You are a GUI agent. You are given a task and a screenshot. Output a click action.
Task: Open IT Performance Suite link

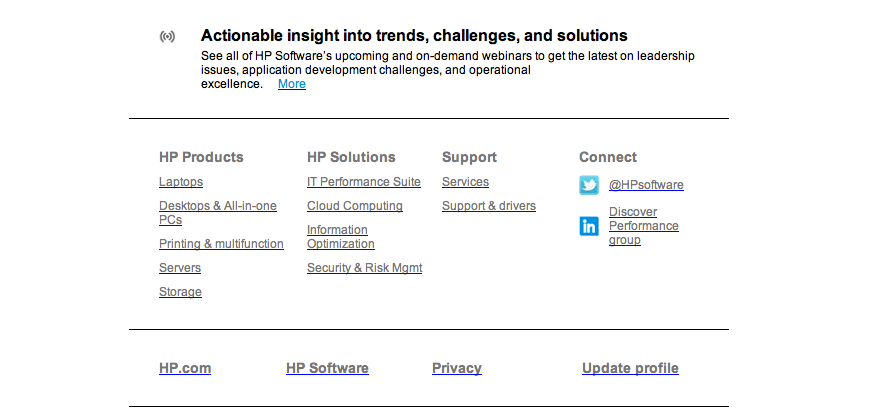tap(364, 182)
